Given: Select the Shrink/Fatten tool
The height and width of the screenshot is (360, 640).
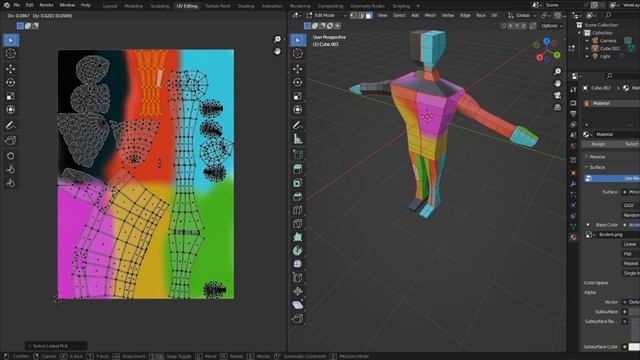Looking at the screenshot, I should pyautogui.click(x=298, y=291).
